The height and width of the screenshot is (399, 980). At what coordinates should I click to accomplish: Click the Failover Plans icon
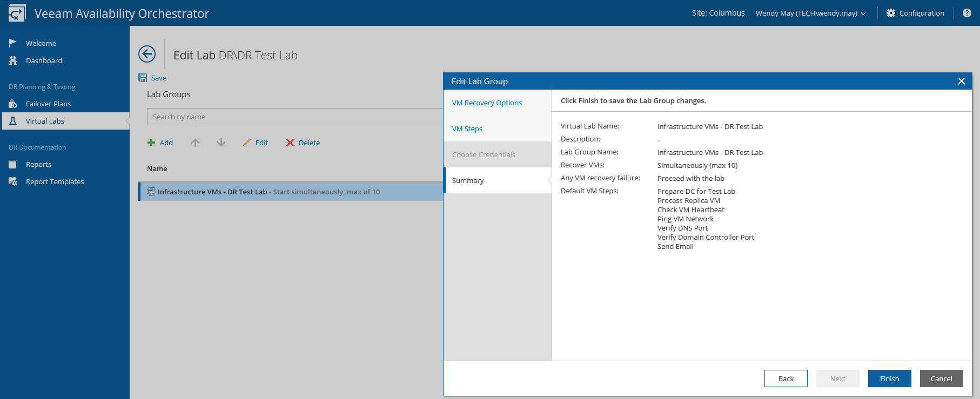pyautogui.click(x=13, y=104)
